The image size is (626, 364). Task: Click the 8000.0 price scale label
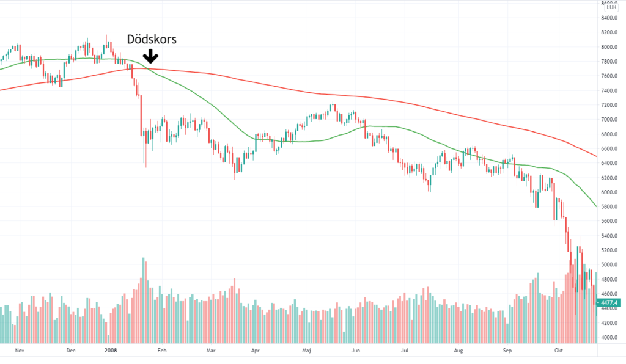tap(610, 47)
